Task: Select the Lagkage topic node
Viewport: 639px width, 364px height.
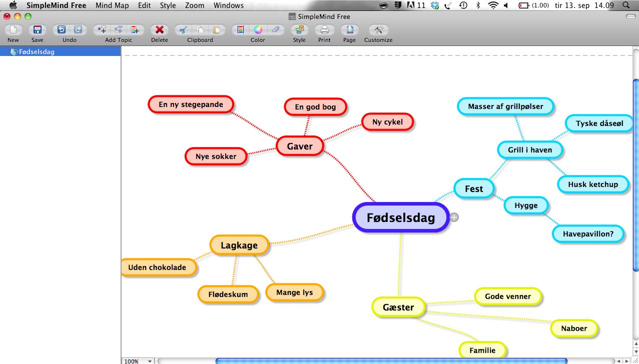Action: pos(239,245)
